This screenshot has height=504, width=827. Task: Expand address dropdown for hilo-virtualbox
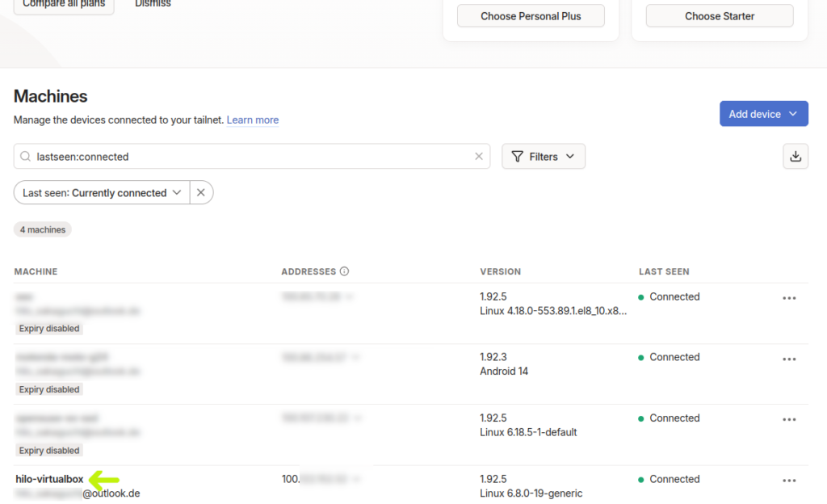coord(354,480)
